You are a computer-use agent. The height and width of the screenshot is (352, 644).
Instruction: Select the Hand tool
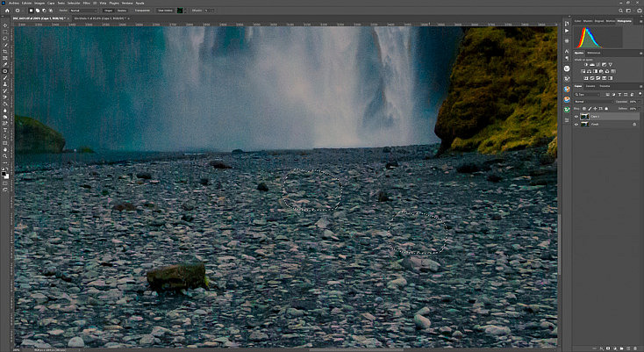coord(5,150)
